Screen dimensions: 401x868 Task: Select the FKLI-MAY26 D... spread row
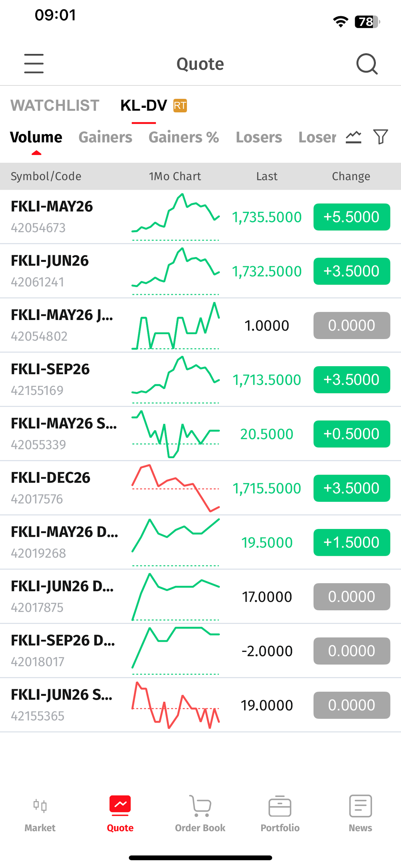click(200, 542)
